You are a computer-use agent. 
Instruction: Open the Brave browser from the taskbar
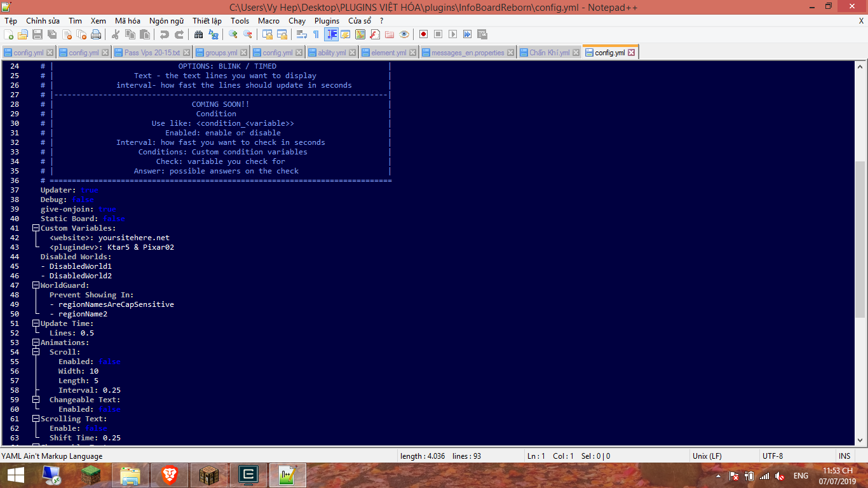[168, 475]
